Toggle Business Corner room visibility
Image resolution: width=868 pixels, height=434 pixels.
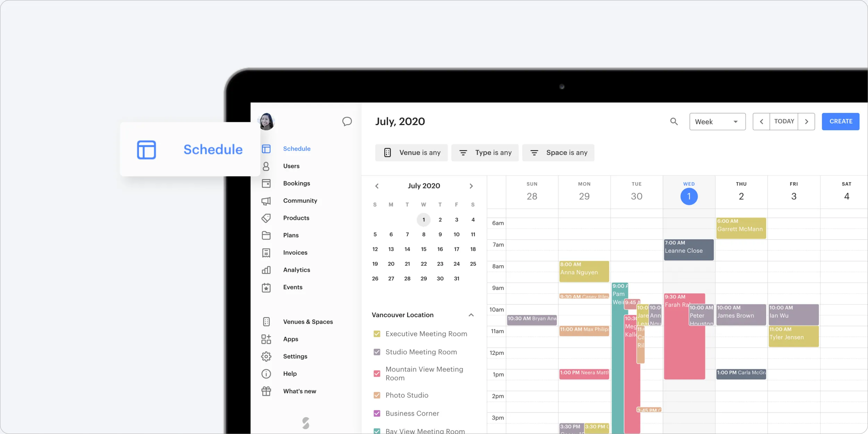pos(376,413)
